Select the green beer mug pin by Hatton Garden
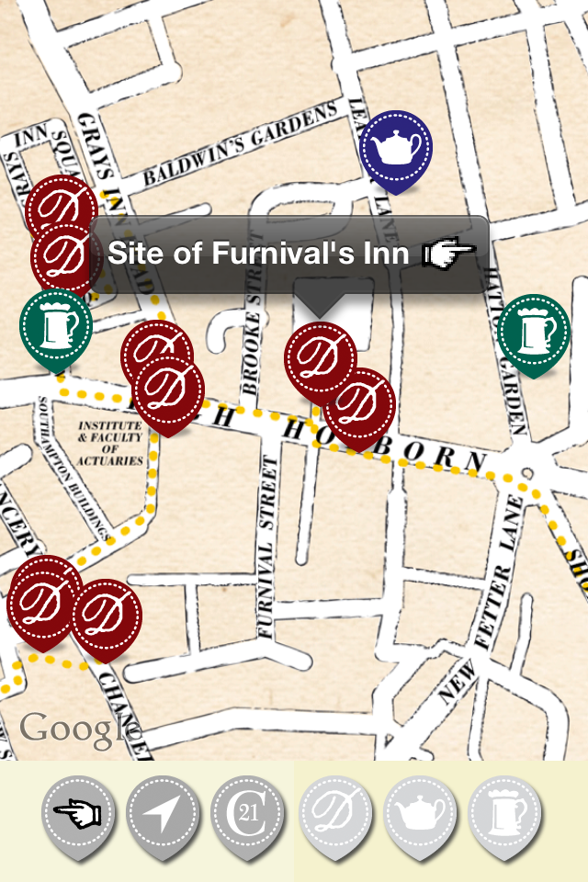 pos(534,331)
